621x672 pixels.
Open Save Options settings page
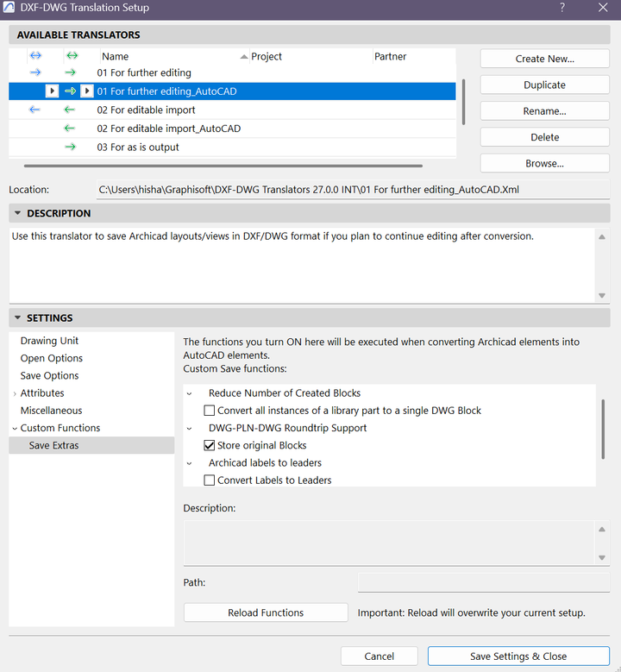(x=49, y=376)
